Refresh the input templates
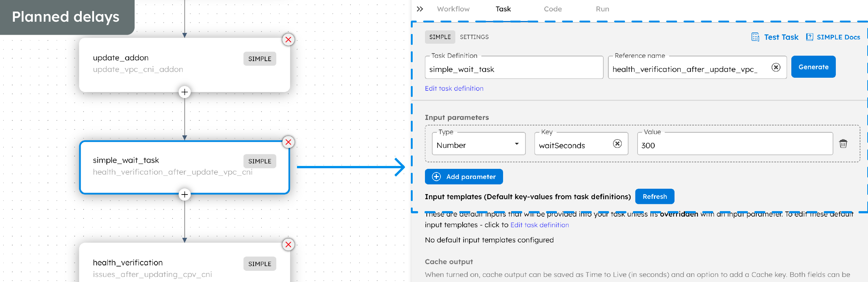 [x=655, y=196]
